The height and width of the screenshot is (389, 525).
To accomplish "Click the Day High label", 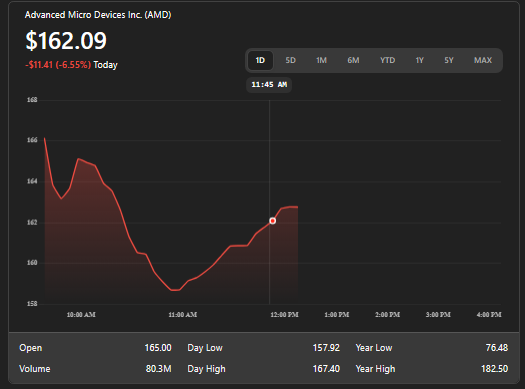I will [x=206, y=369].
